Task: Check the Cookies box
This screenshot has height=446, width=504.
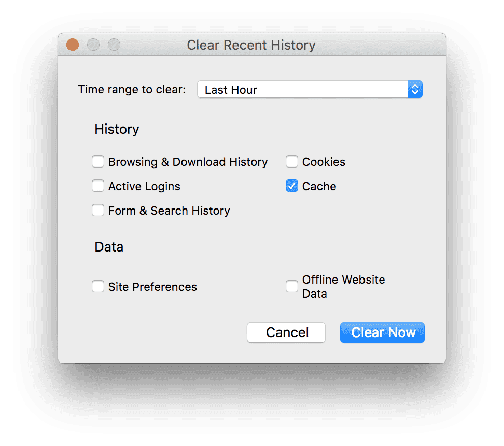Action: click(x=291, y=161)
